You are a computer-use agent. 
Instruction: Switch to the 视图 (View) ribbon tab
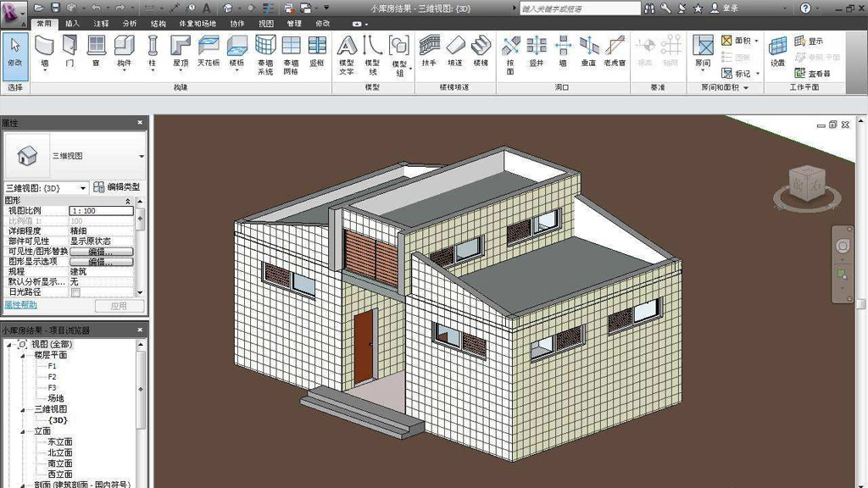[266, 24]
